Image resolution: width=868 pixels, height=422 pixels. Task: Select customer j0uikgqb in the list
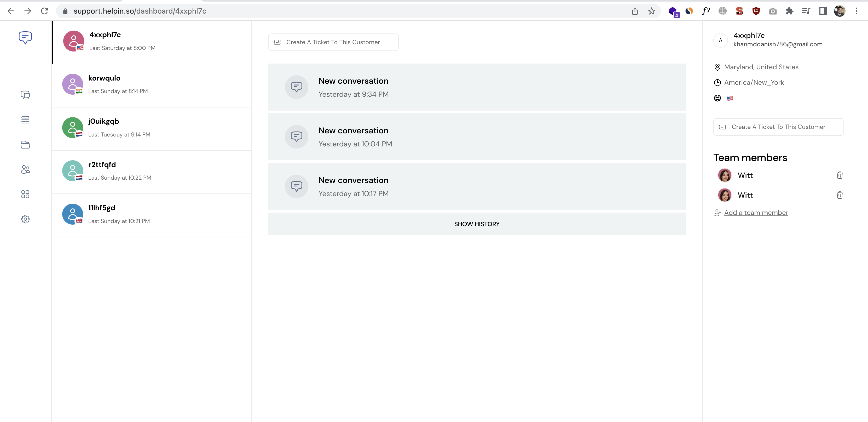point(152,129)
